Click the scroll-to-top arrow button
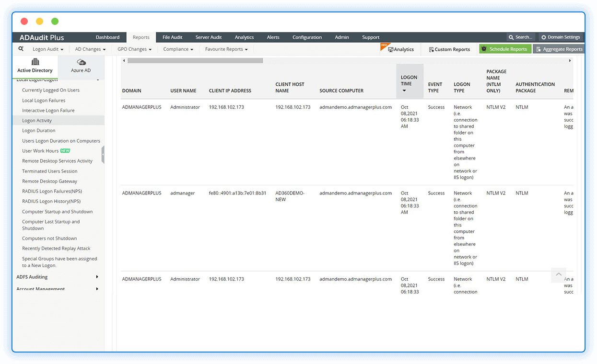597x364 pixels. (559, 274)
